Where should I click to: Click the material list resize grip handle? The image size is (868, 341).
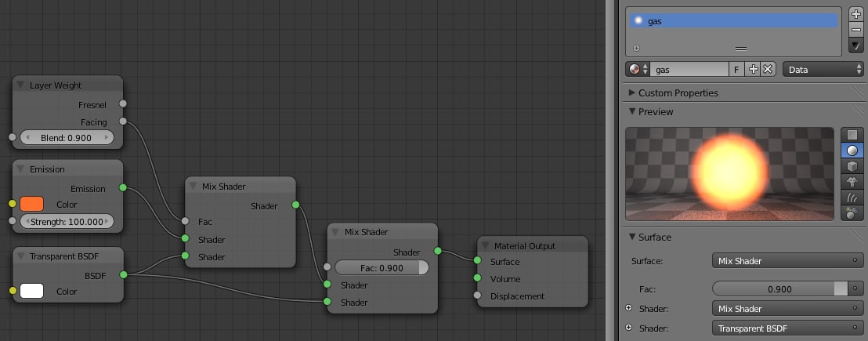(741, 49)
